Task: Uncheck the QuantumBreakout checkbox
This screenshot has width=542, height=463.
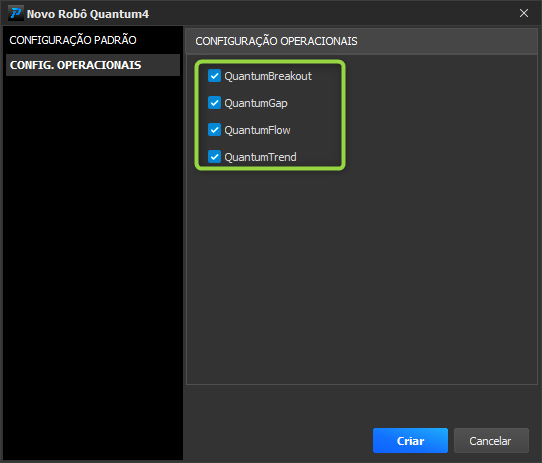Action: [214, 76]
